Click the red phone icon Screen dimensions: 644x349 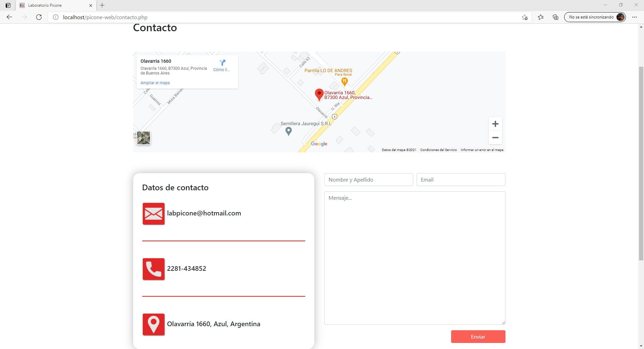click(154, 269)
